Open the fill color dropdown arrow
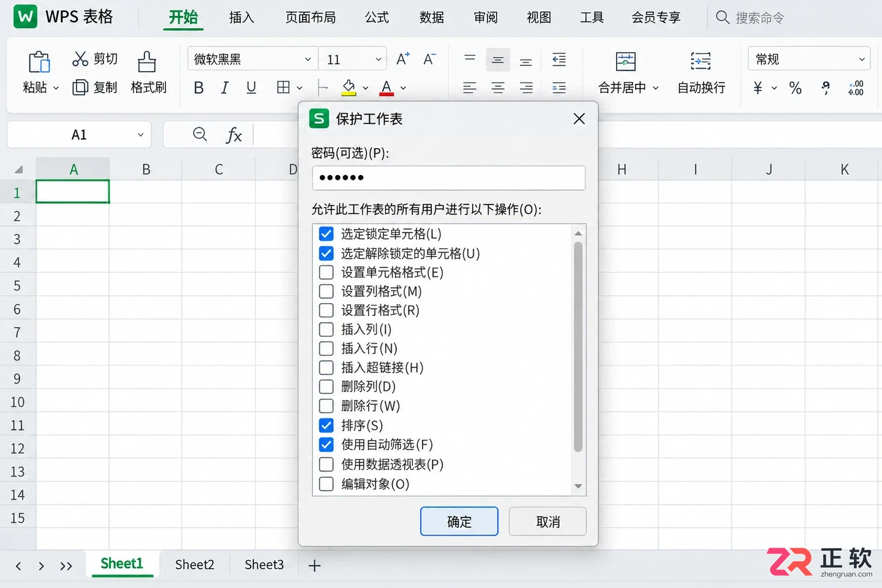 coord(366,88)
